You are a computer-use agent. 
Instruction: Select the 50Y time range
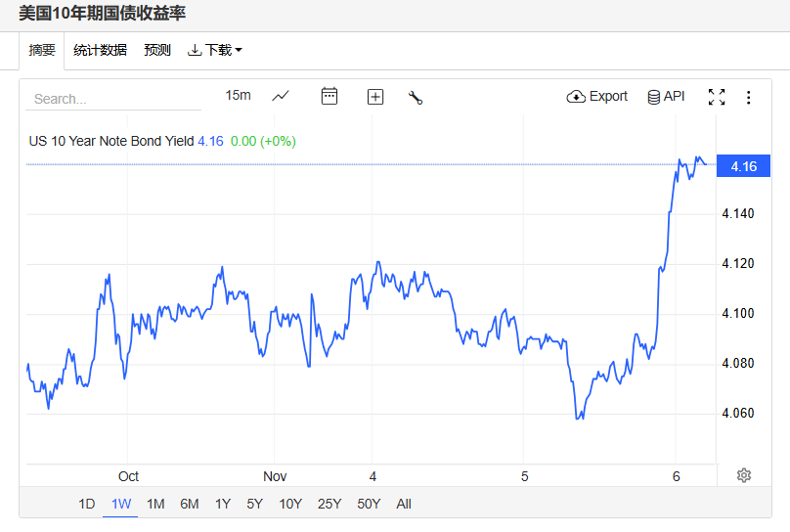click(x=369, y=504)
